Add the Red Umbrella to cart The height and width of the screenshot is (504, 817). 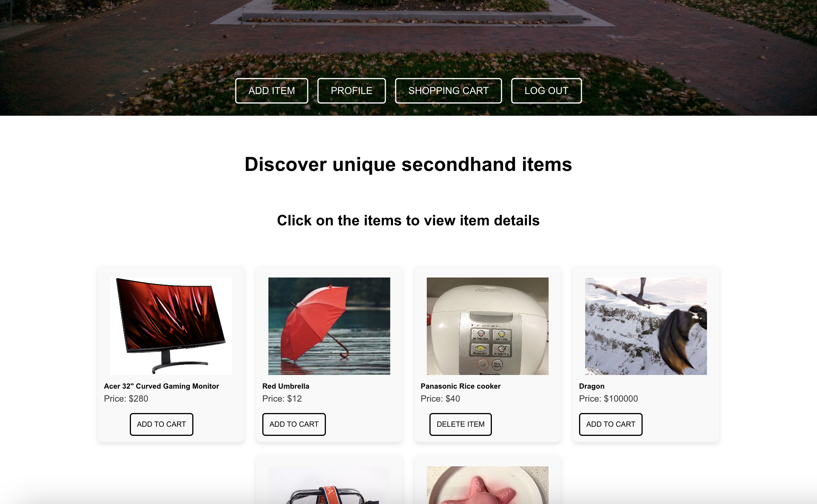click(x=294, y=424)
